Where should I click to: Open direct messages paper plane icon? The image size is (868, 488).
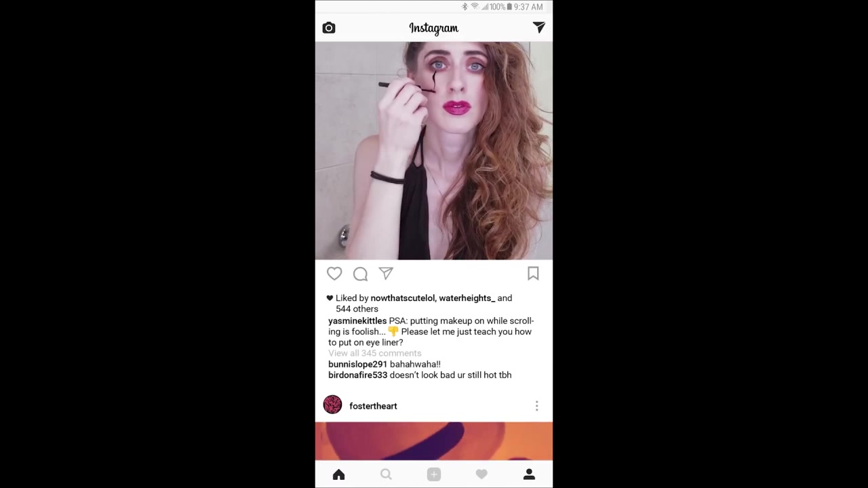[x=538, y=27]
